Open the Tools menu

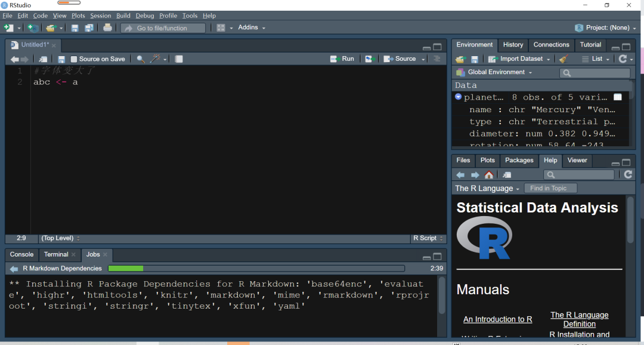190,16
